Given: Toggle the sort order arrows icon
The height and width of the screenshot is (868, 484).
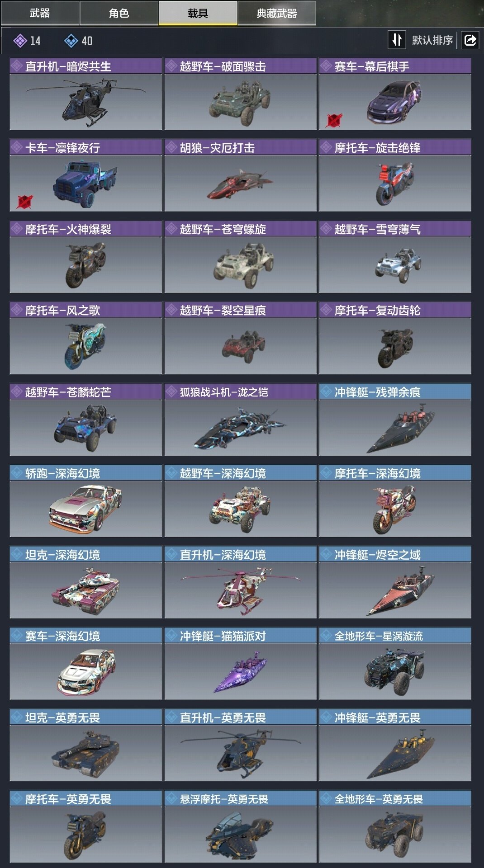Looking at the screenshot, I should click(x=397, y=40).
